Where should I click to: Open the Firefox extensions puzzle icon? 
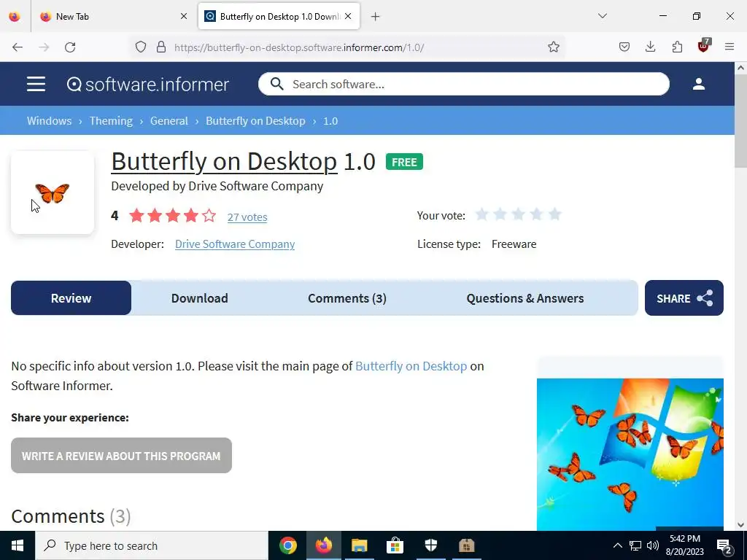point(677,47)
